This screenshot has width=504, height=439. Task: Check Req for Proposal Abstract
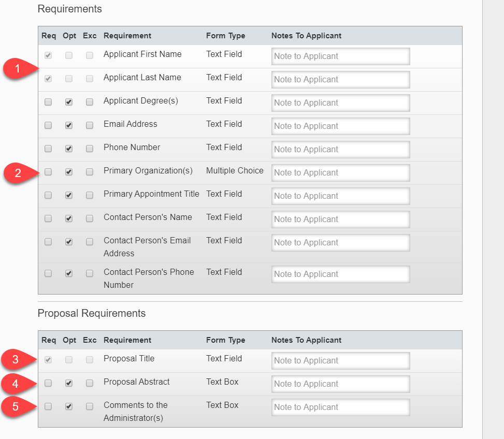tap(48, 383)
